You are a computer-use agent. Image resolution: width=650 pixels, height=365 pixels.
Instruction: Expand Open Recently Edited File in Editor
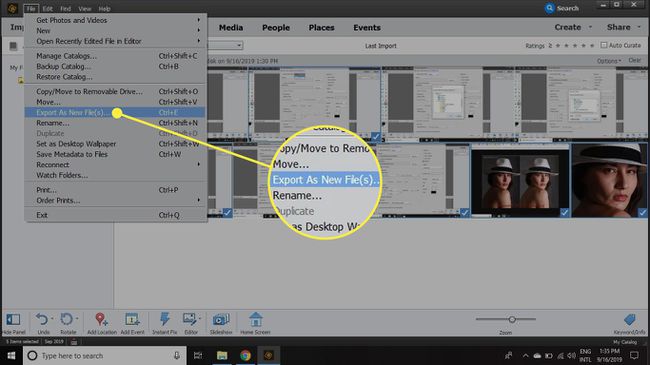[199, 41]
